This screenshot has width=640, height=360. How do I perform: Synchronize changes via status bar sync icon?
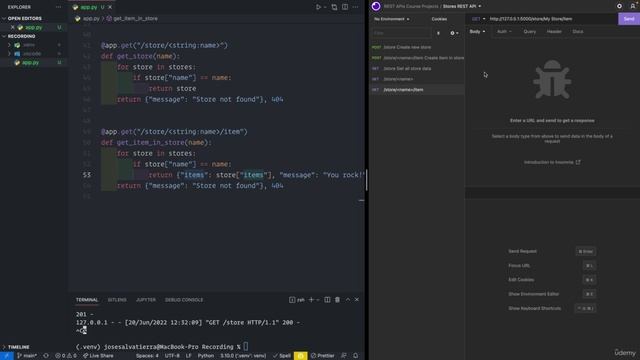click(46, 356)
